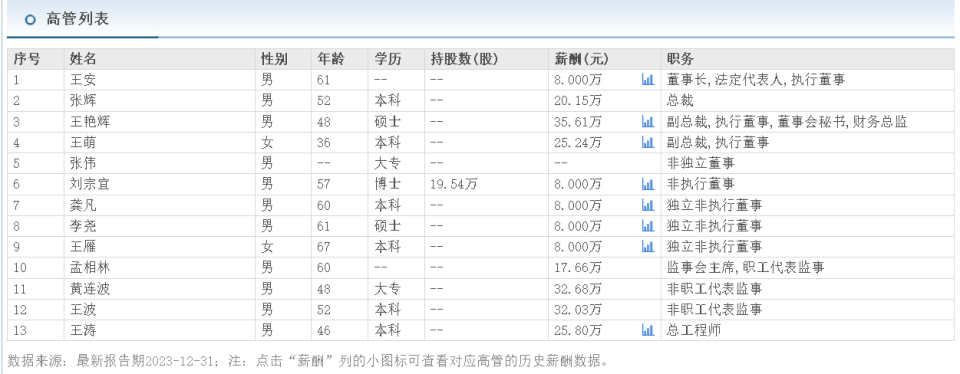Image resolution: width=960 pixels, height=374 pixels.
Task: Open salary history chart icon for 龚凡
Action: point(647,204)
